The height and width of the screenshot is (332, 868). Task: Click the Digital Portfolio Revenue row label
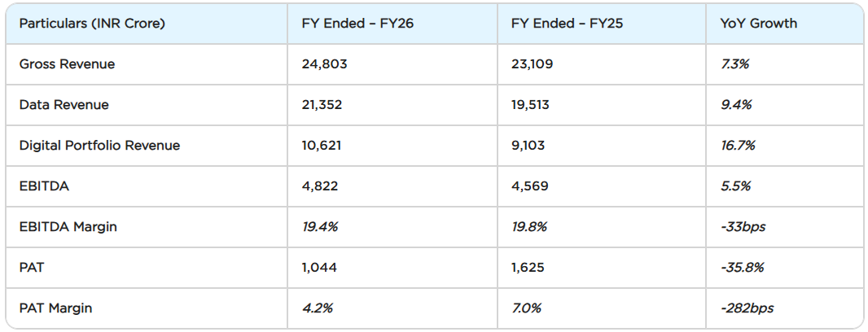tap(99, 146)
